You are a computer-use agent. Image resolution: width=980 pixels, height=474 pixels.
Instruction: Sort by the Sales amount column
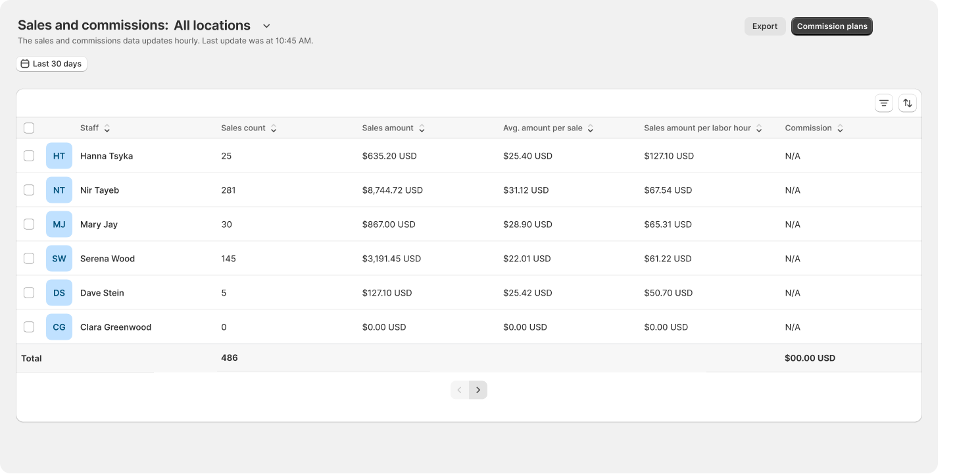click(393, 128)
